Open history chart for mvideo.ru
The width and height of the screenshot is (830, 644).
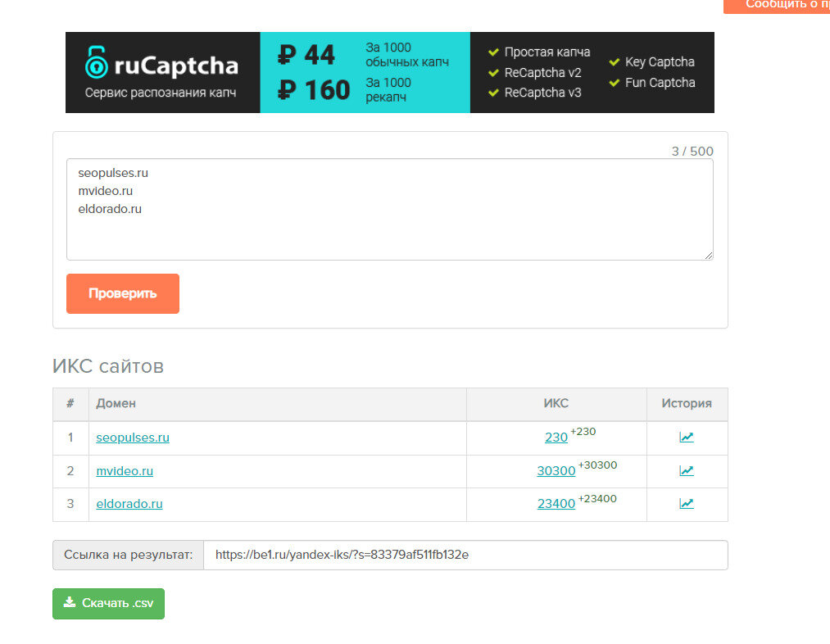pos(686,470)
